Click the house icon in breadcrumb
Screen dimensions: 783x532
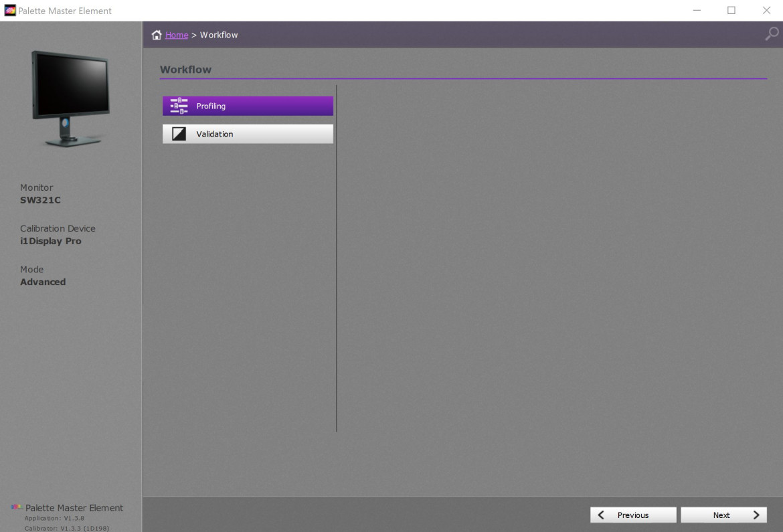157,35
